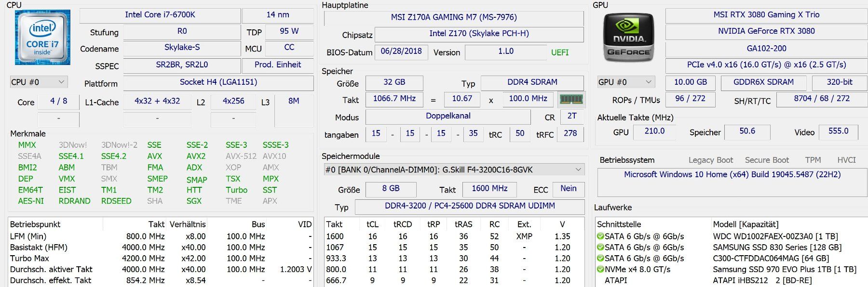Click the Socket H4 (LGA1151) platform field

tap(218, 83)
